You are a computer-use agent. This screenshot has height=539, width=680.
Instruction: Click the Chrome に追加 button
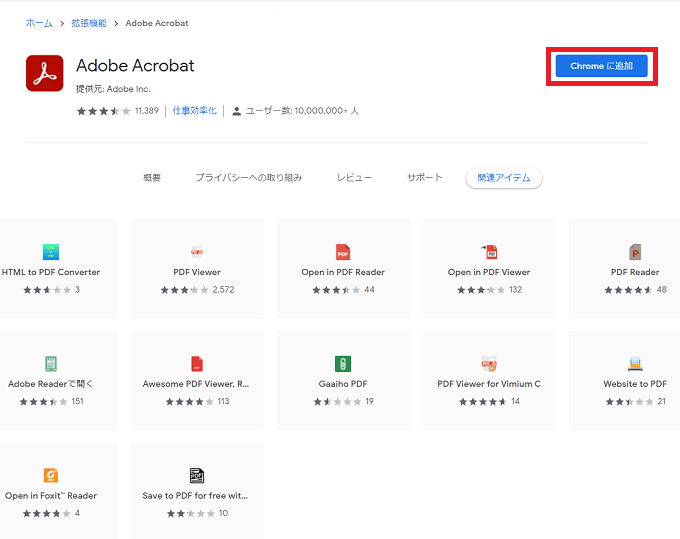pyautogui.click(x=602, y=66)
